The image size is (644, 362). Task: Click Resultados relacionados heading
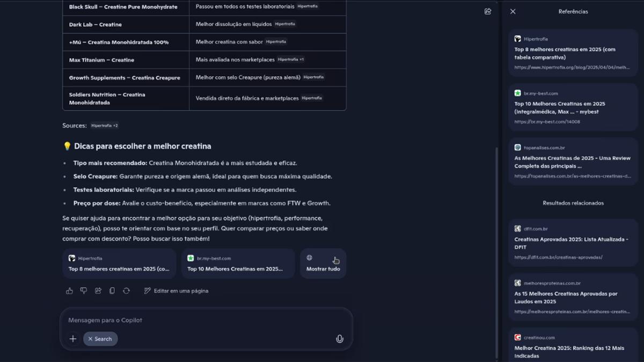point(573,203)
